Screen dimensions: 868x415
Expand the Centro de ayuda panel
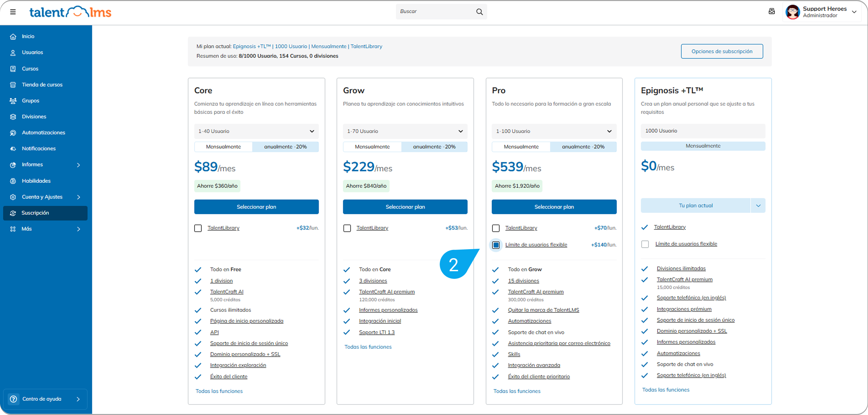78,399
